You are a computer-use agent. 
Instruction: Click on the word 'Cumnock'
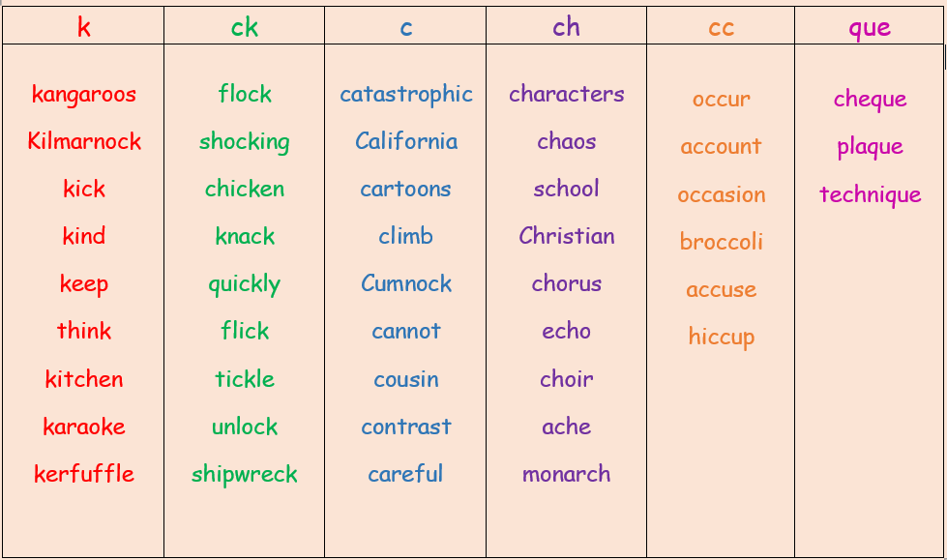[x=405, y=283]
